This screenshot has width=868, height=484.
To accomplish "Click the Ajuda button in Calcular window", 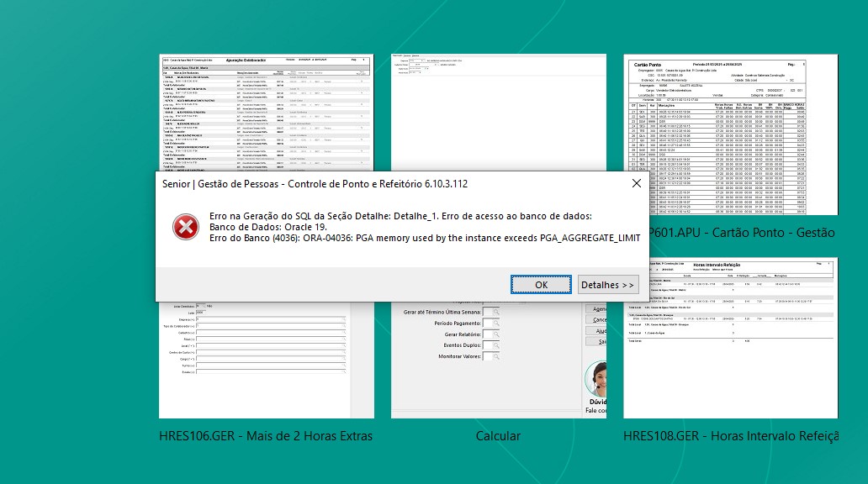I will [x=596, y=331].
